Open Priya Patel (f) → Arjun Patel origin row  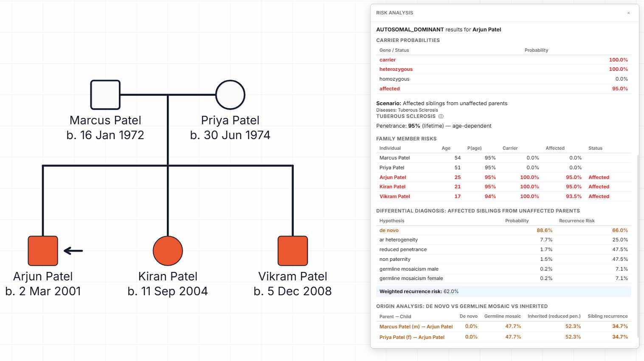412,336
